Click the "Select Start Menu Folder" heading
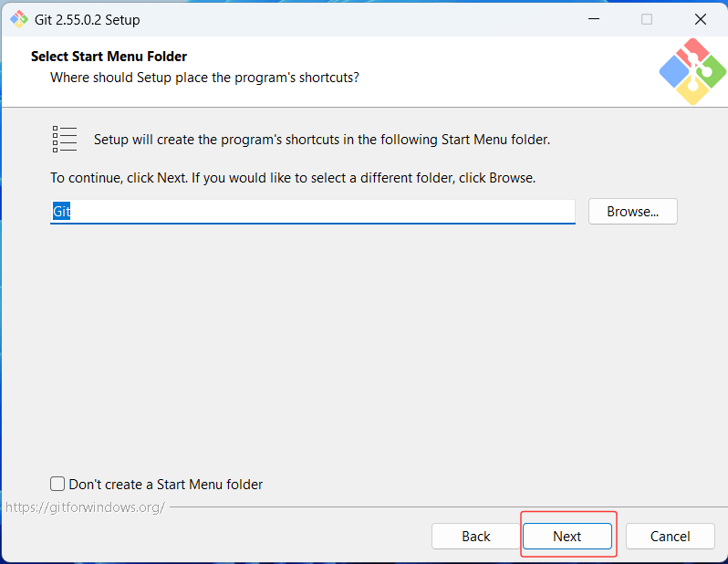 [x=109, y=57]
